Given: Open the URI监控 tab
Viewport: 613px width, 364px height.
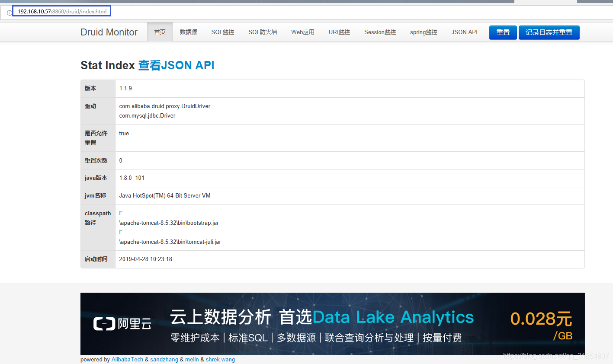Looking at the screenshot, I should (x=339, y=32).
